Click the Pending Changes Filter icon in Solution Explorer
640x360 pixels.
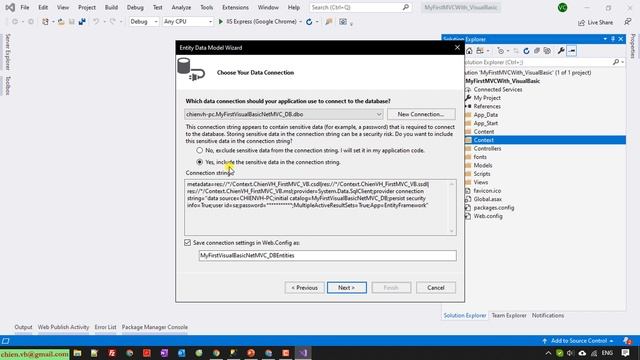500,51
